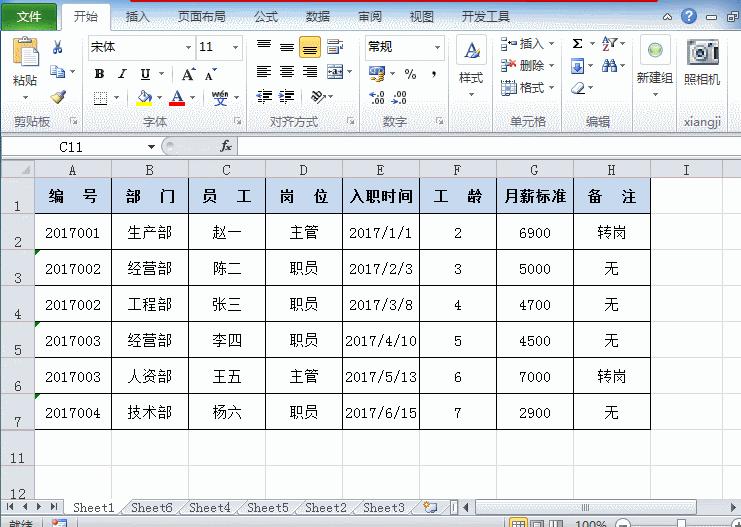This screenshot has width=741, height=527.
Task: Align text to top
Action: (264, 46)
